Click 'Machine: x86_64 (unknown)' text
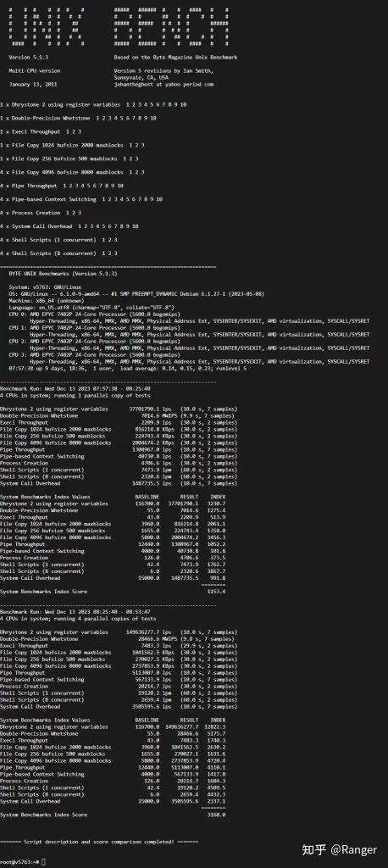 (47, 301)
